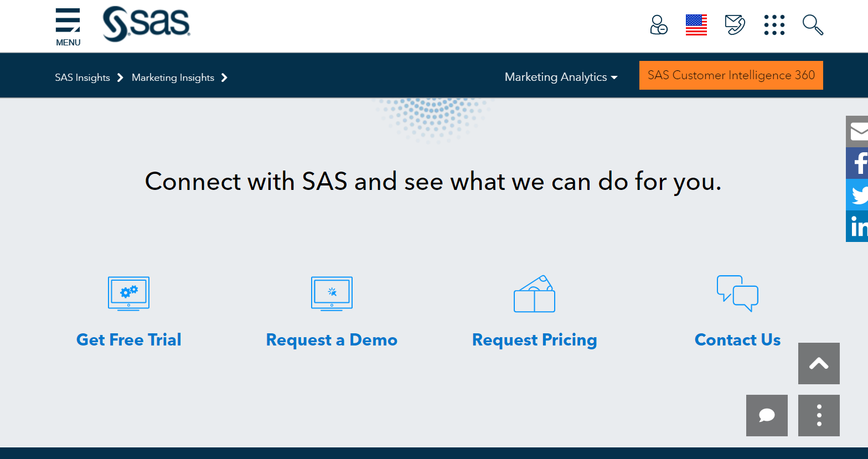Image resolution: width=868 pixels, height=459 pixels.
Task: Click the scroll-to-top arrow button
Action: [819, 363]
